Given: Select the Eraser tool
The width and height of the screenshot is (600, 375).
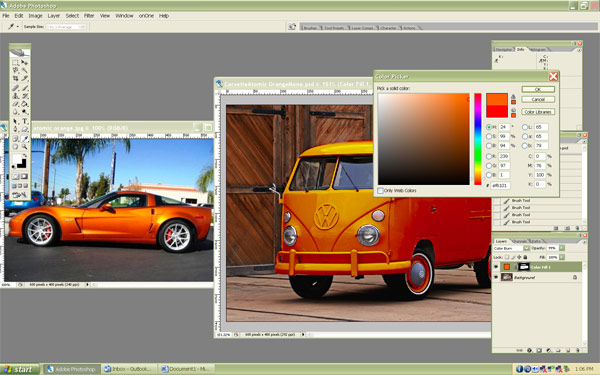Looking at the screenshot, I should click(15, 104).
